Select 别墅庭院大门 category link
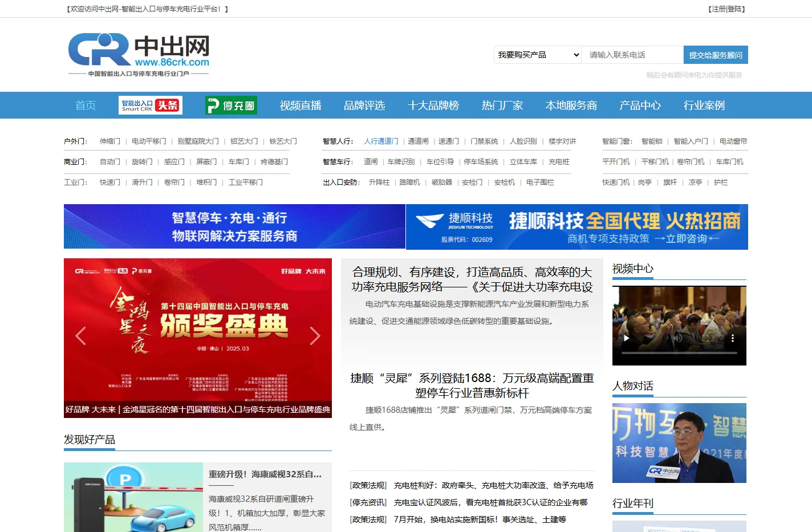Viewport: 812px width, 532px height. (198, 141)
